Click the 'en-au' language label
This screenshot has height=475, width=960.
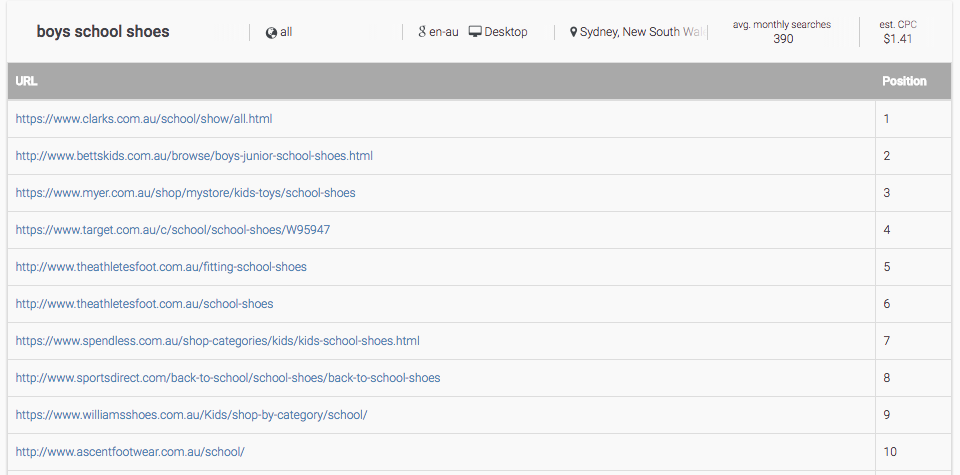444,32
